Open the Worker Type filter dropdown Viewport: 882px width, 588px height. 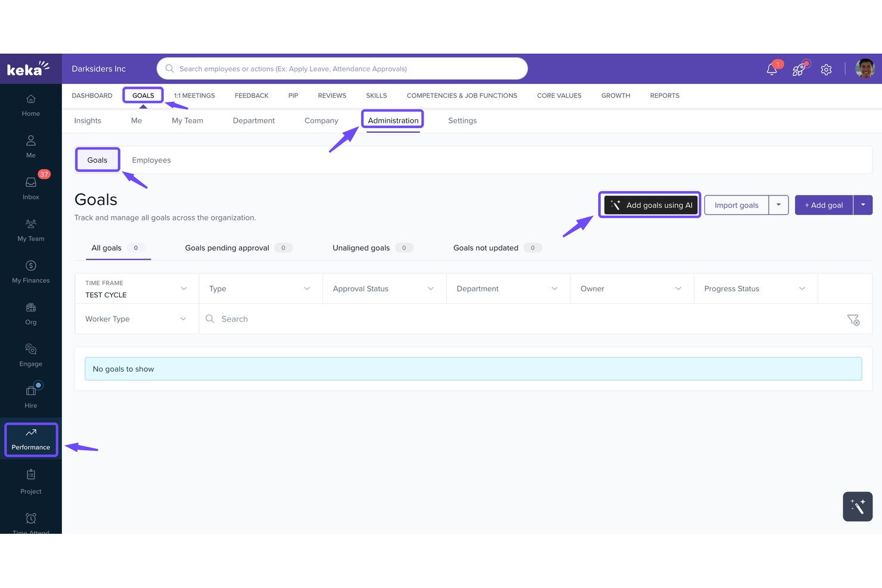click(136, 319)
